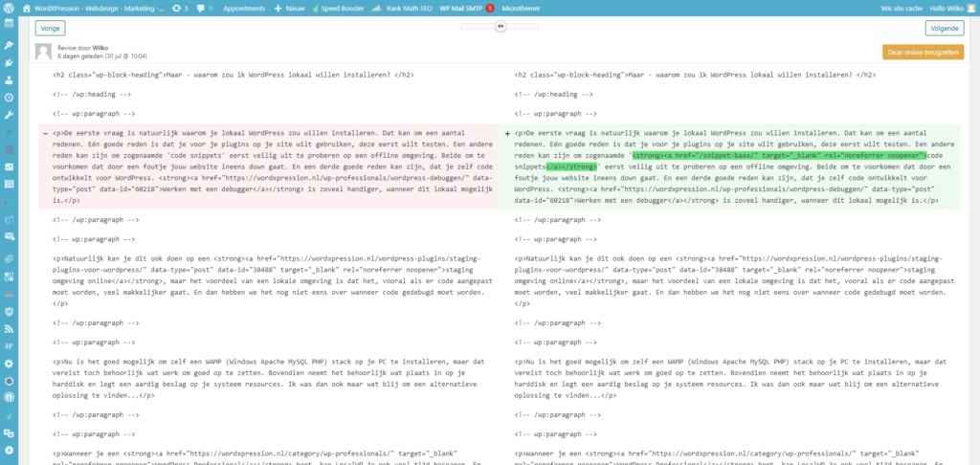Open the 5 pending updates icon
This screenshot has width=980, height=465.
[180, 8]
